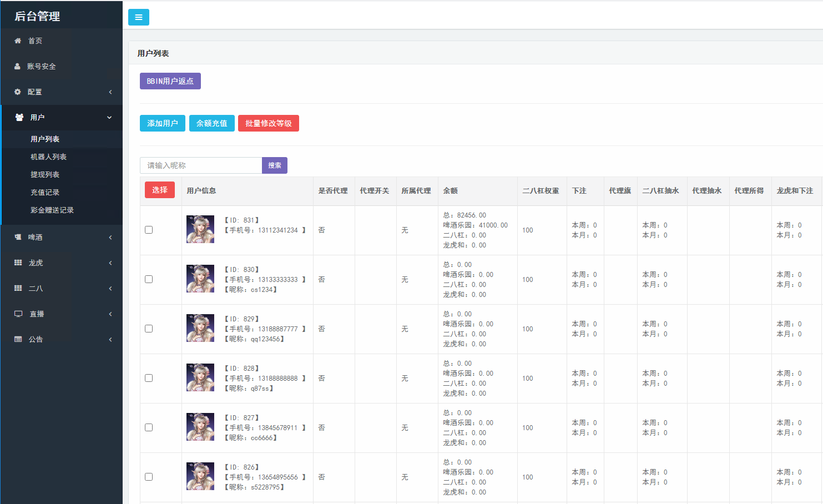Click the monitor icon beside 直播

click(18, 314)
